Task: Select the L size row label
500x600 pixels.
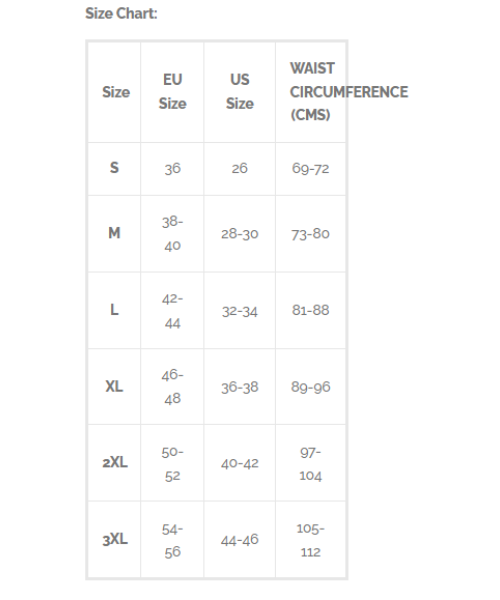Action: 114,310
